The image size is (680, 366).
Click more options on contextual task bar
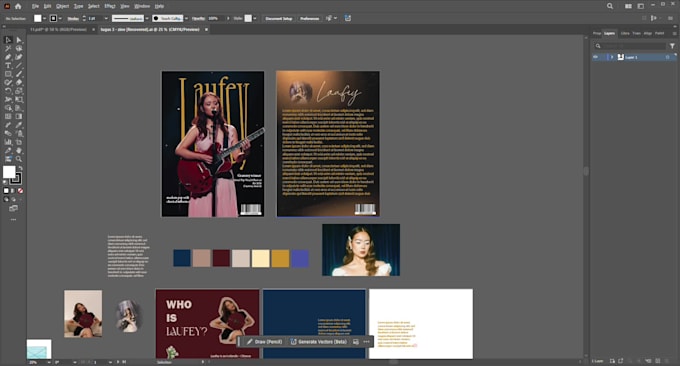click(x=366, y=342)
